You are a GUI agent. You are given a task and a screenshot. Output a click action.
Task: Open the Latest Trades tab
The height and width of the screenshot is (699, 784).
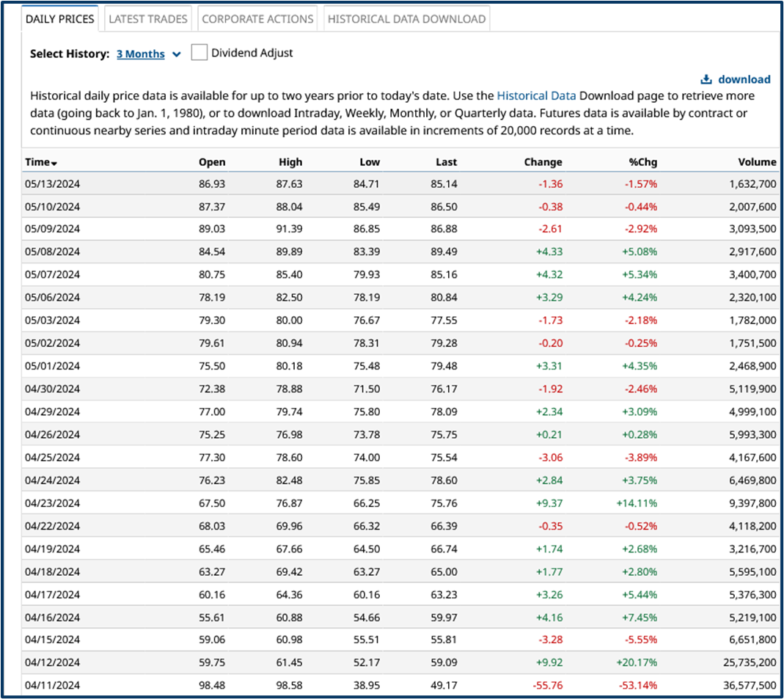point(148,19)
